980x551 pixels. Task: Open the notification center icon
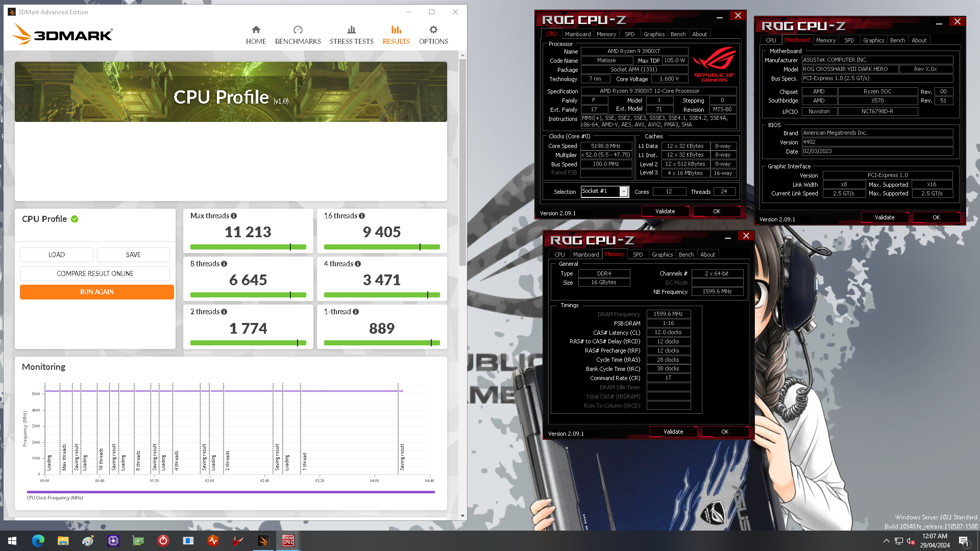[x=964, y=541]
